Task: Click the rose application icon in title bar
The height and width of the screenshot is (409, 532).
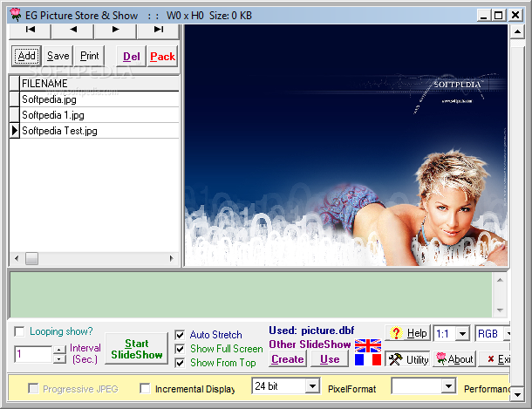Action: click(x=16, y=15)
